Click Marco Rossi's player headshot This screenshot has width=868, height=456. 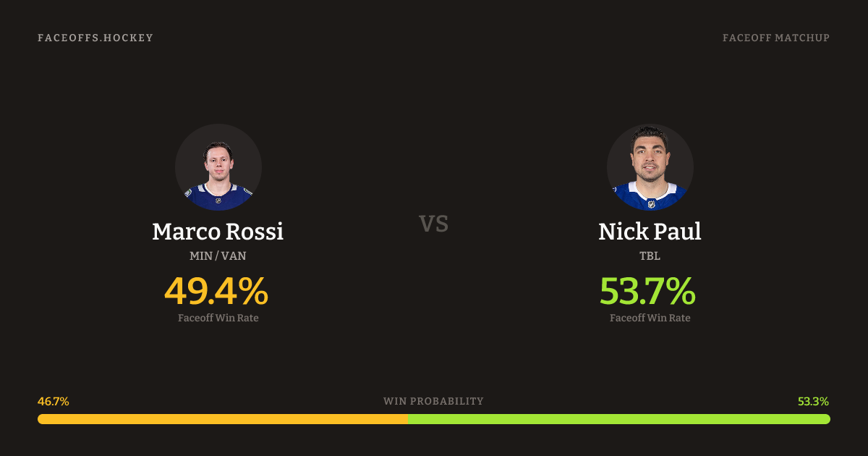218,167
